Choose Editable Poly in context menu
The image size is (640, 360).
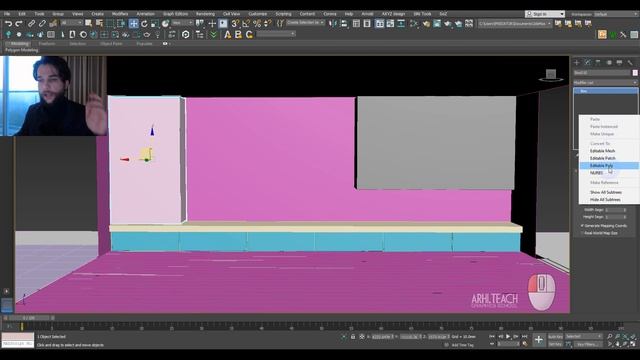(609, 165)
